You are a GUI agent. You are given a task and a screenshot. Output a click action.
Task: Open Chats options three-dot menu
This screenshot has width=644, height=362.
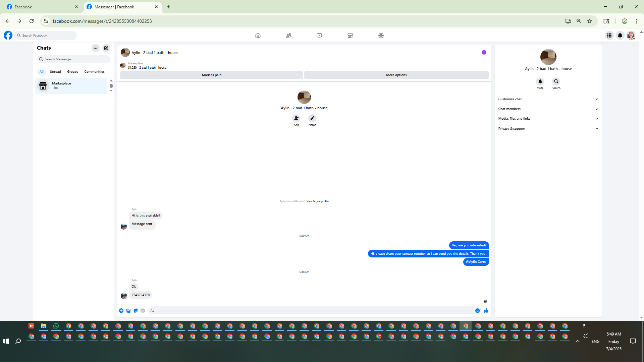[96, 48]
